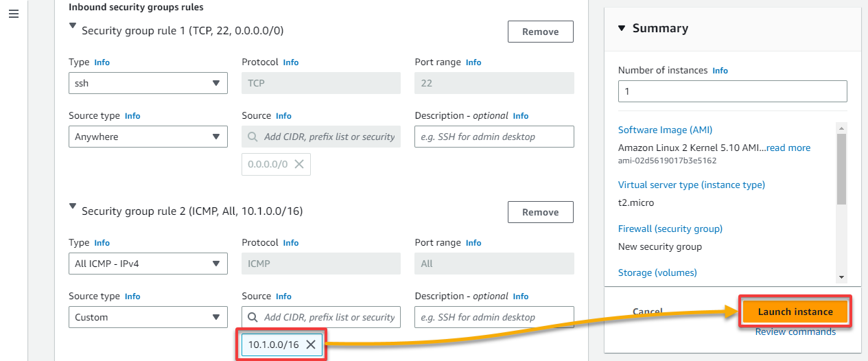
Task: Click the rule 2 Source search field
Action: pos(321,317)
